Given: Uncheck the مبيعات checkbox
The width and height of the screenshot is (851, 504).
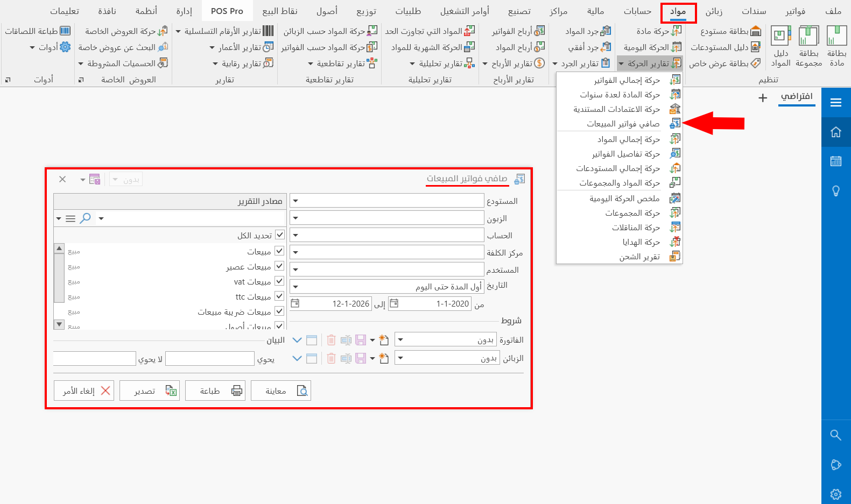Looking at the screenshot, I should pyautogui.click(x=279, y=251).
